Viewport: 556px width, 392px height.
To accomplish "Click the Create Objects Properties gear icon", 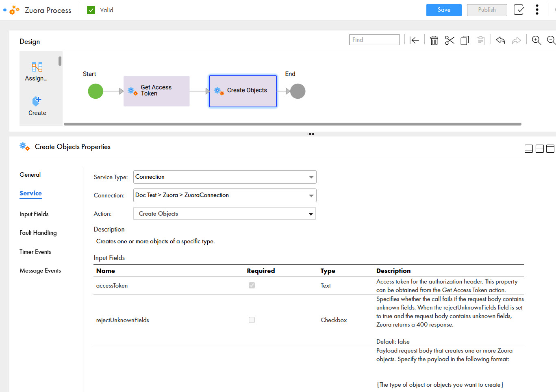I will tap(24, 147).
